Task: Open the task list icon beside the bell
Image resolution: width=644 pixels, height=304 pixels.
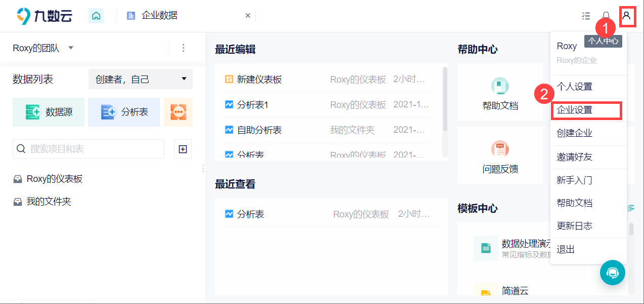Action: [x=586, y=16]
